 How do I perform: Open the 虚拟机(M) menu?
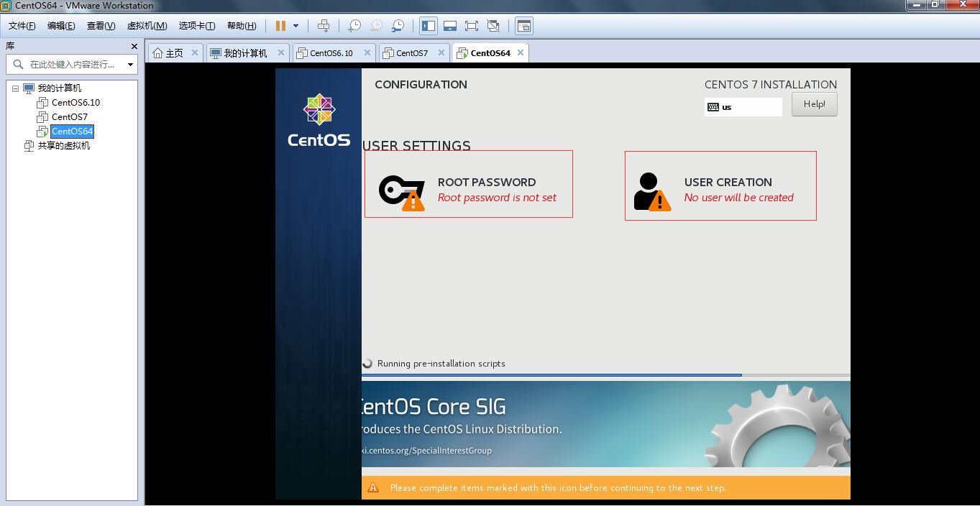pos(147,26)
